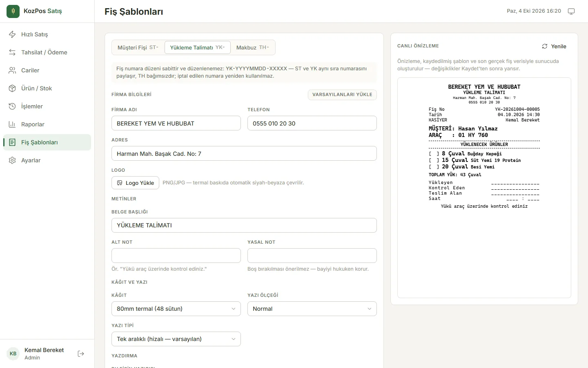This screenshot has height=368, width=588.
Task: Click the Belge Başlığı text field
Action: tap(244, 225)
